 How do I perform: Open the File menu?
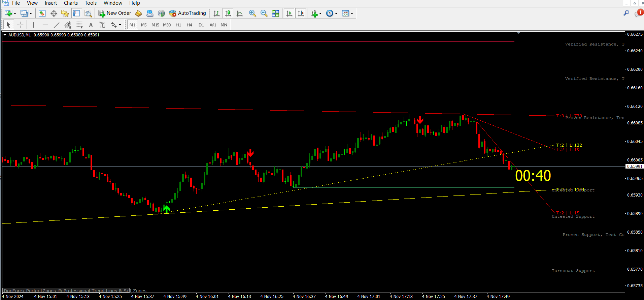(x=16, y=3)
